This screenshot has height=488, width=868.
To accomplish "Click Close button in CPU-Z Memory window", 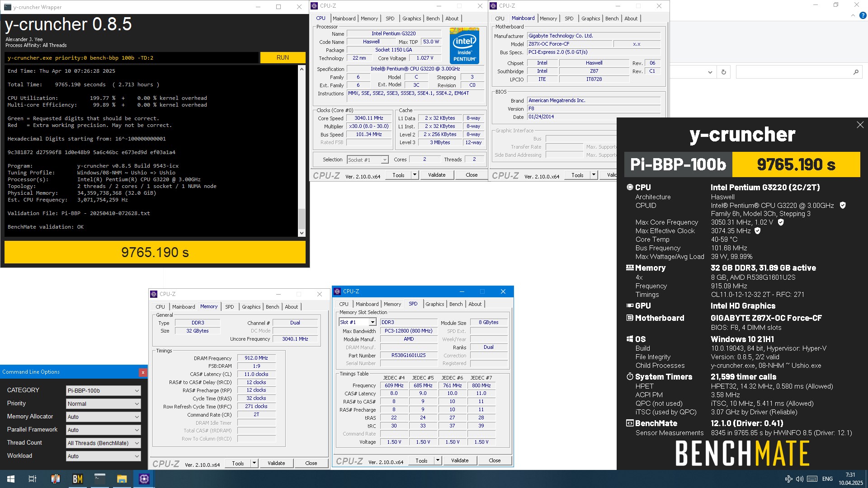I will 311,463.
